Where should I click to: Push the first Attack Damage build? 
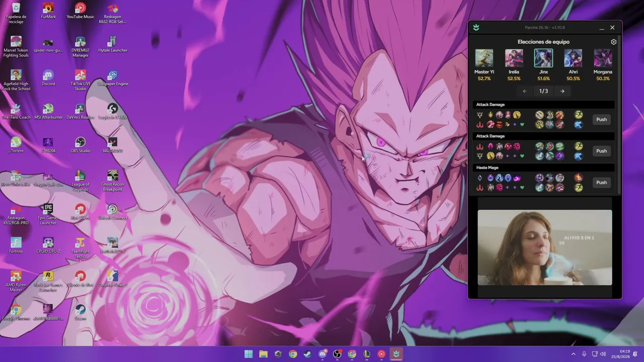tap(601, 120)
